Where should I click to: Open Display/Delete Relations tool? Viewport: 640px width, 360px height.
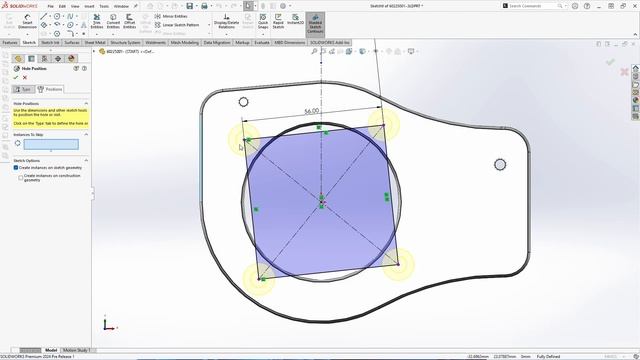pyautogui.click(x=227, y=21)
